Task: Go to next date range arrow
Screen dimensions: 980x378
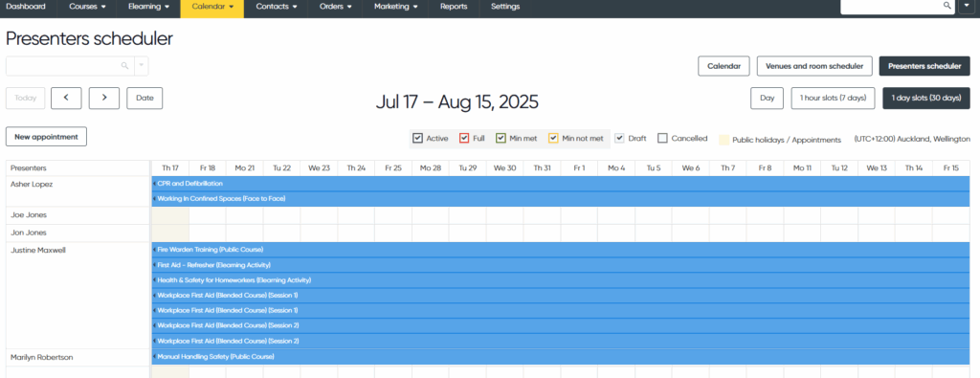Action: pos(103,99)
